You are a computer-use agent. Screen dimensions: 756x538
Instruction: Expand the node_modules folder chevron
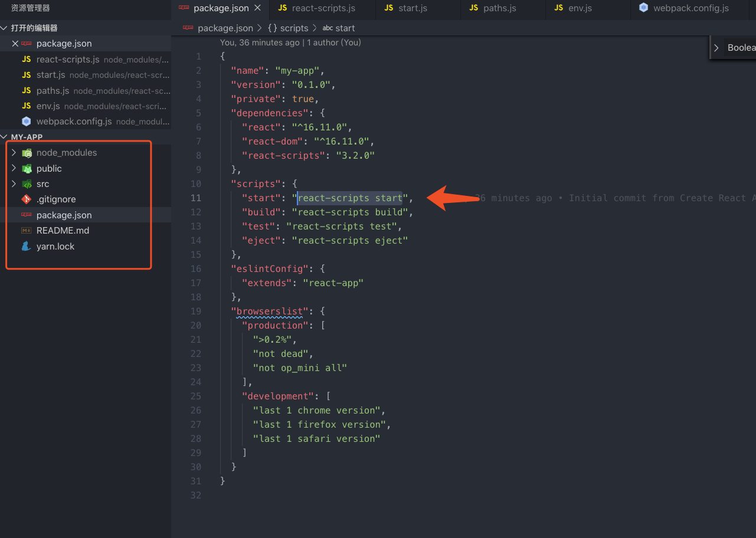14,153
